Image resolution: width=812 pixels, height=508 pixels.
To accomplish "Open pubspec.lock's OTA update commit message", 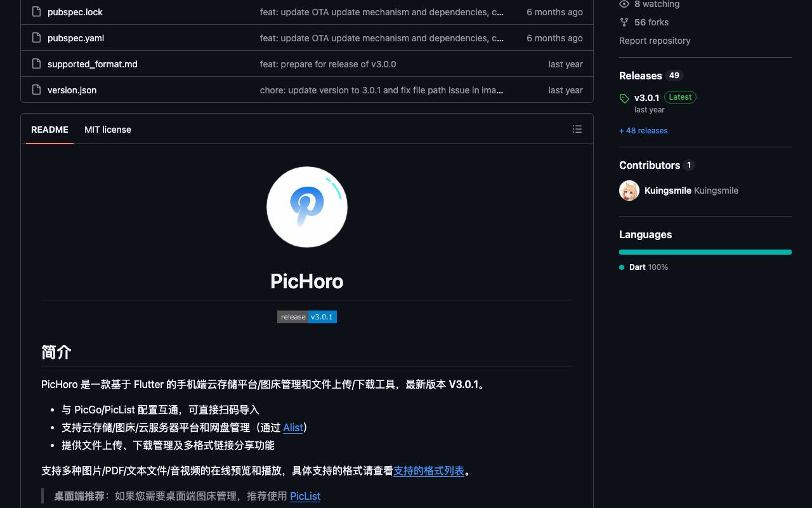I will click(382, 12).
